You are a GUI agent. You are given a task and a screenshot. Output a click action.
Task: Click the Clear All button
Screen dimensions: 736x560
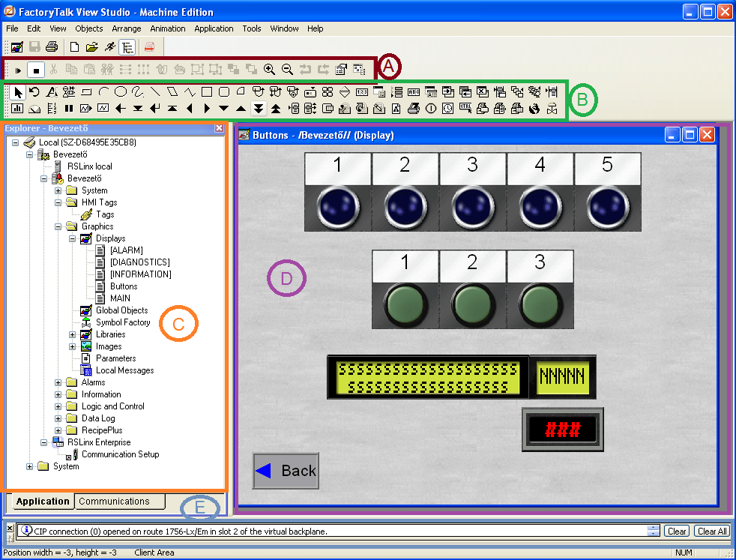712,531
